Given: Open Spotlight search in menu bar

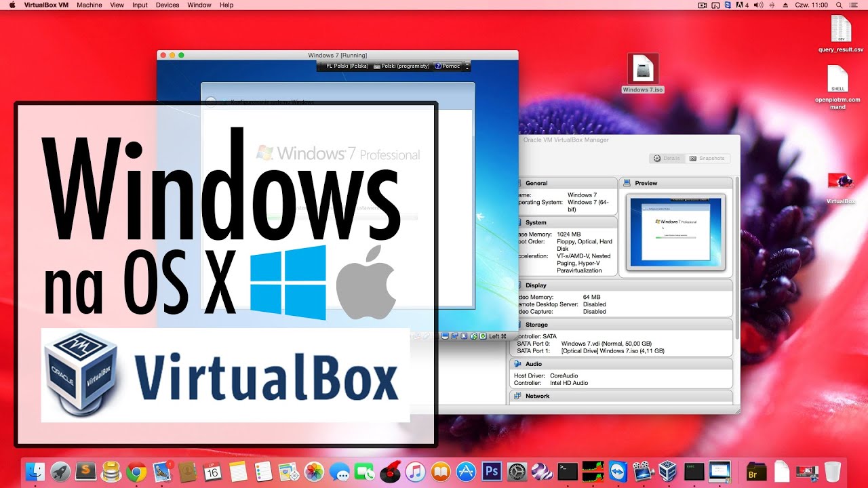Looking at the screenshot, I should [x=840, y=5].
